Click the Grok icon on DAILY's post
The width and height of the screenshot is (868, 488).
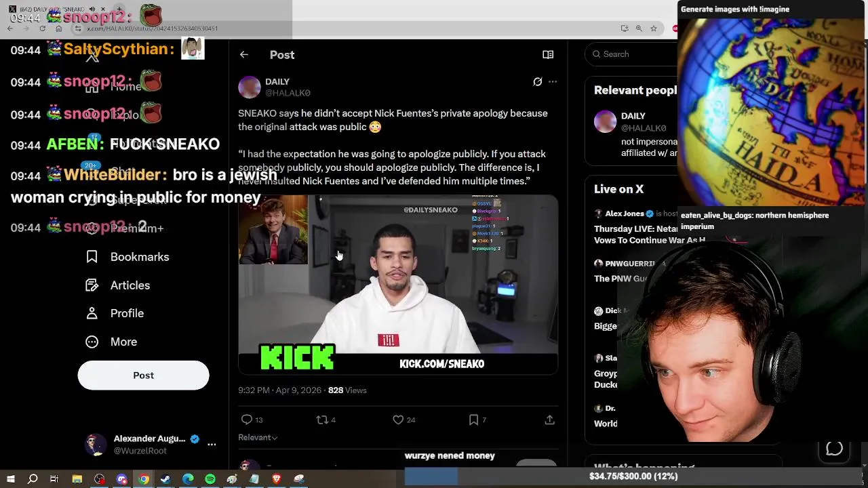[x=538, y=82]
